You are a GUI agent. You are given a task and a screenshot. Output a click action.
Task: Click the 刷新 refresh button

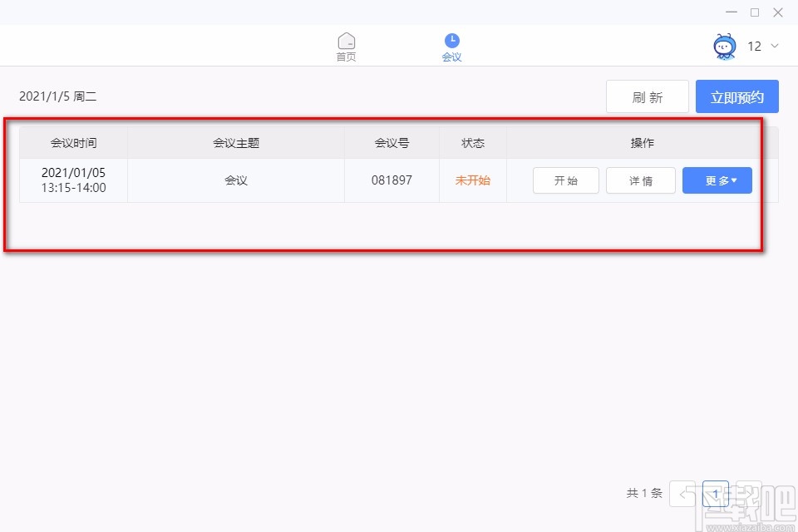point(647,96)
